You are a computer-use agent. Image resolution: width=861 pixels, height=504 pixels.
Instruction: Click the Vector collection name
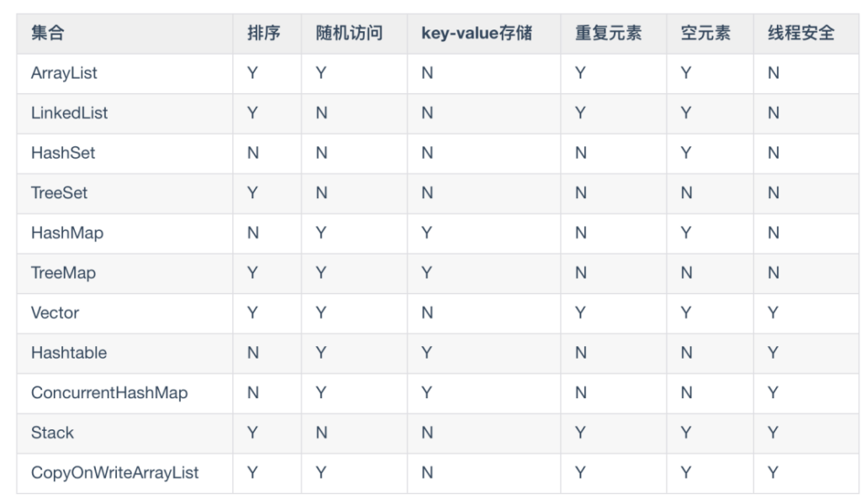(x=55, y=313)
